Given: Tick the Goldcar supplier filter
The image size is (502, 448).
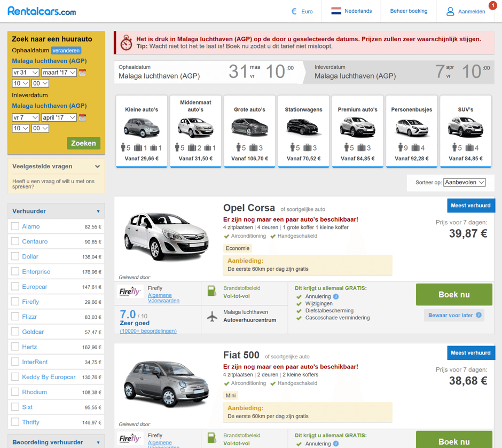Looking at the screenshot, I should (15, 332).
